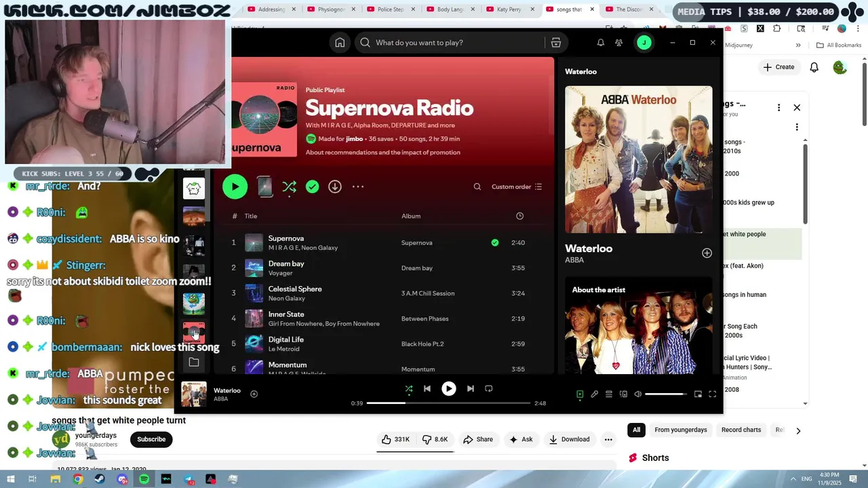Play the Supernova Radio playlist

(x=235, y=187)
